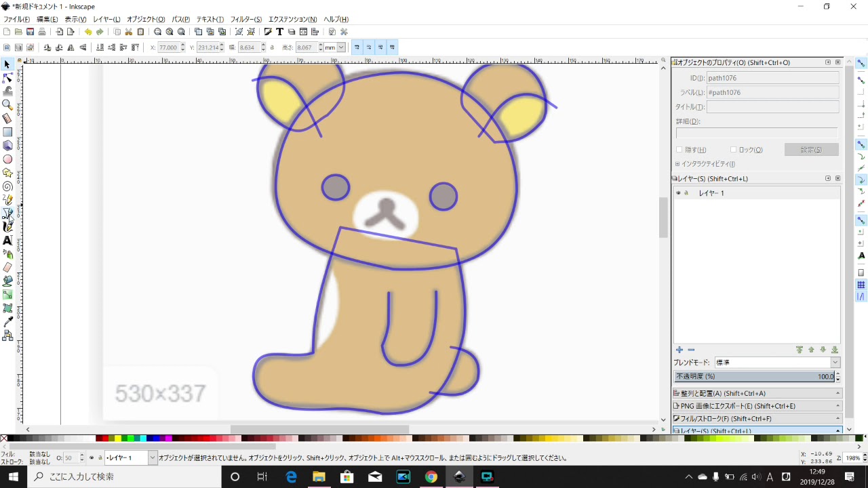868x488 pixels.
Task: Open the ファイル(F) menu
Action: point(17,20)
